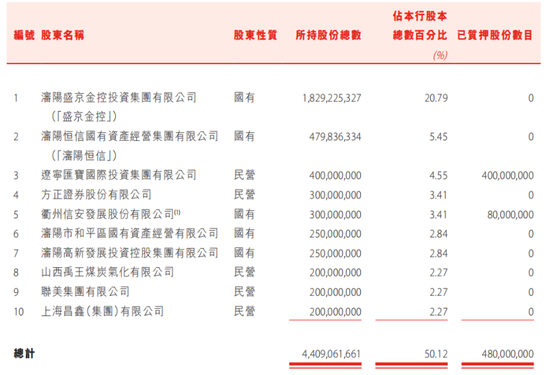Screen dimensions: 550x375
Task: Click the 編號 column header
Action: click(x=24, y=35)
